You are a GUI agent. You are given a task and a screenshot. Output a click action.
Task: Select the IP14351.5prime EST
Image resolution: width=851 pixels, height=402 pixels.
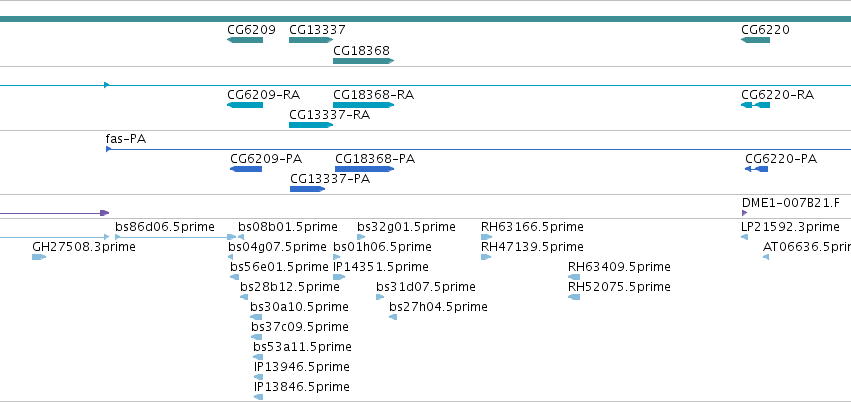coord(339,277)
